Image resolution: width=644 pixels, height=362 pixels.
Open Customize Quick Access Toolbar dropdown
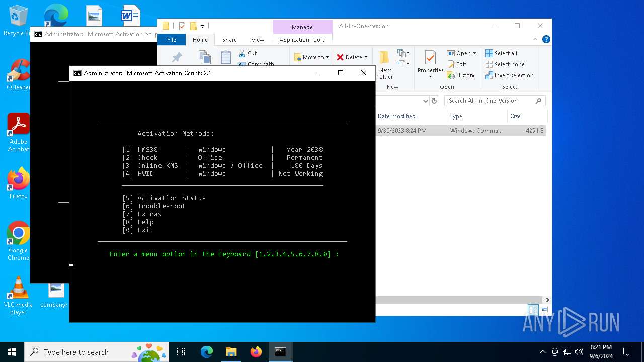click(203, 26)
